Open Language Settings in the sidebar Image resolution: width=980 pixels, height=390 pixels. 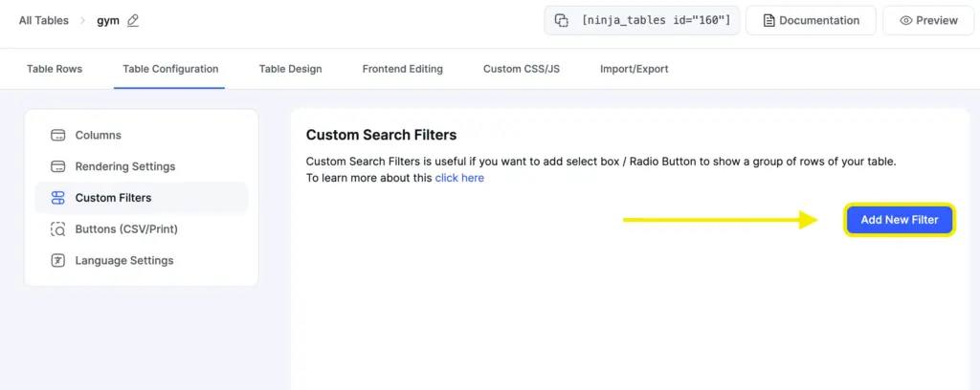pos(142,260)
